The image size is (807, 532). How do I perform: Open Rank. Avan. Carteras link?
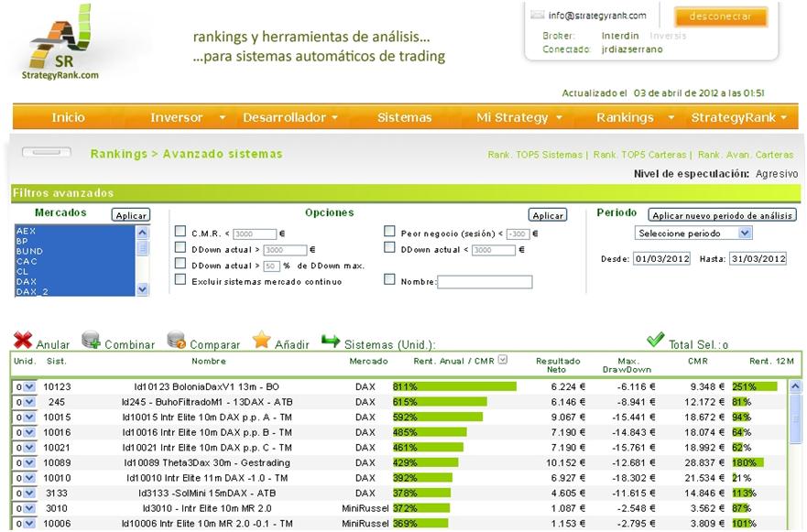pyautogui.click(x=746, y=155)
